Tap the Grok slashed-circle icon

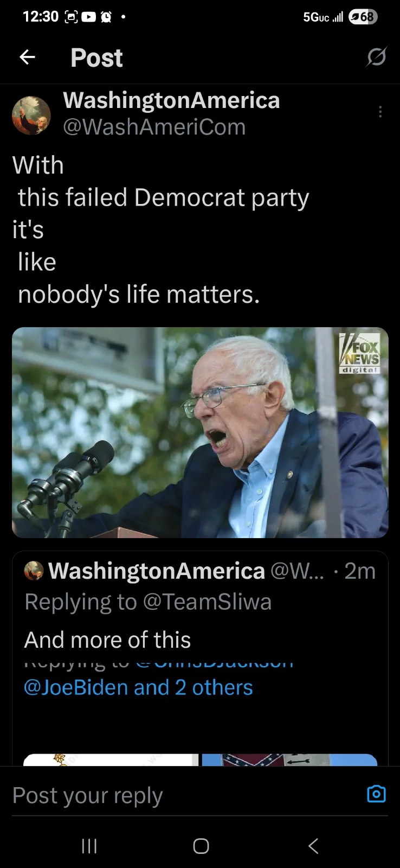tap(376, 56)
